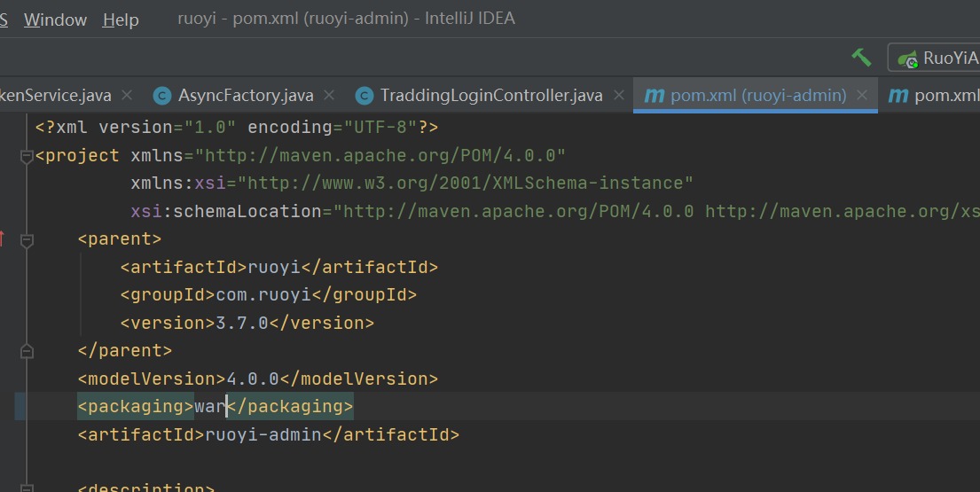This screenshot has height=492, width=980.
Task: Click the text 'war' in the packaging tag
Action: [210, 407]
